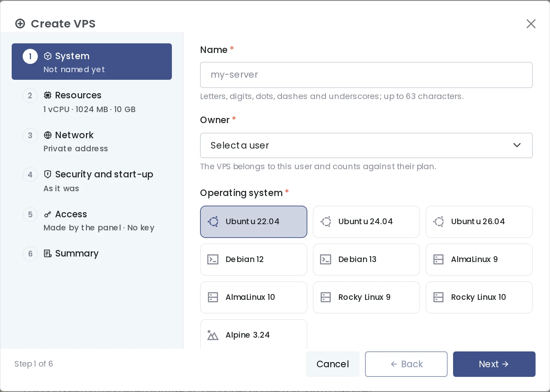550x392 pixels.
Task: Click the Debian 13 terminal icon
Action: (326, 260)
